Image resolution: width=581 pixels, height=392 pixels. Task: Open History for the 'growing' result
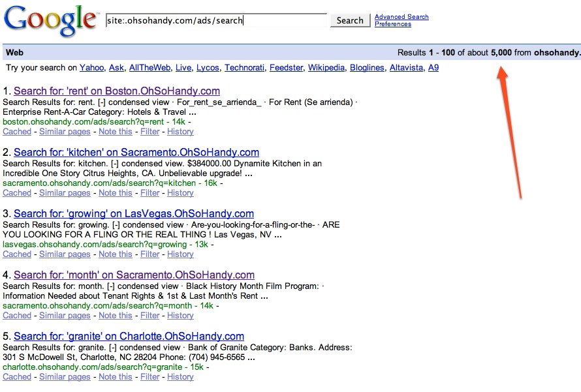click(x=180, y=254)
